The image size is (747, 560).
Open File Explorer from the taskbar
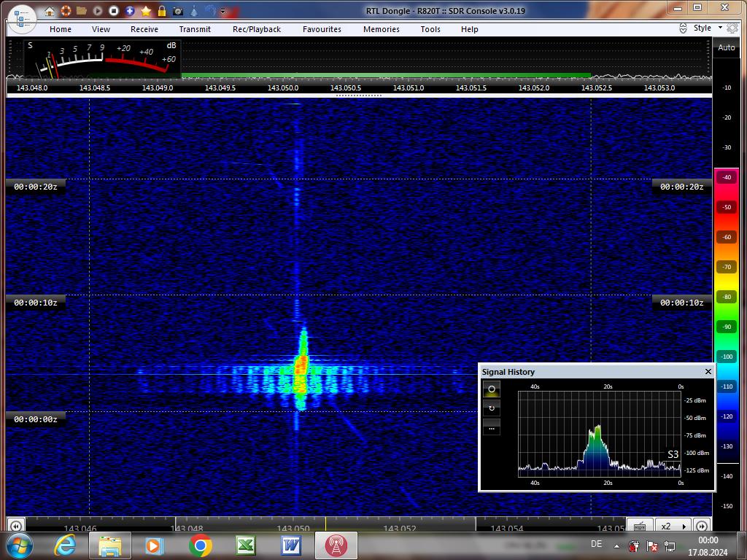110,545
